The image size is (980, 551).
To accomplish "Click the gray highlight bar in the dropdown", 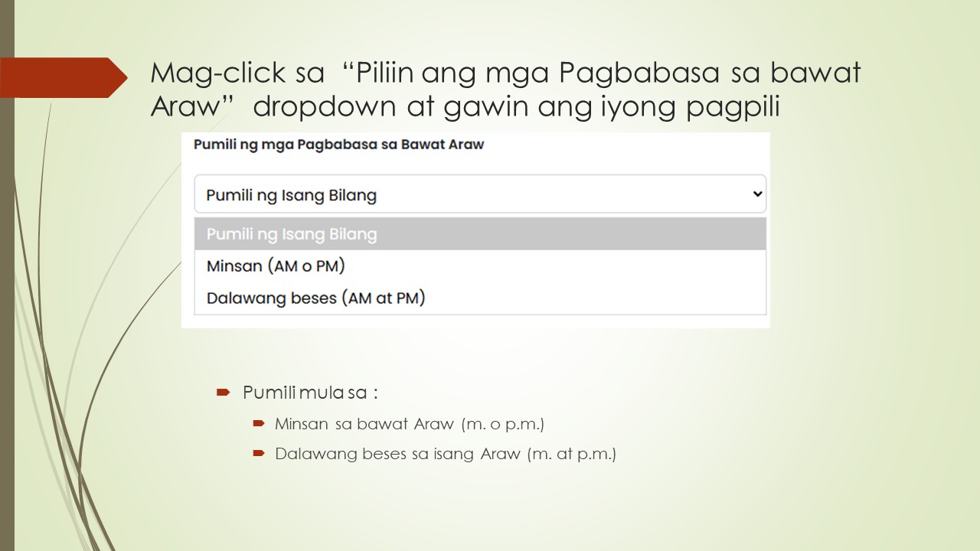I will tap(479, 233).
